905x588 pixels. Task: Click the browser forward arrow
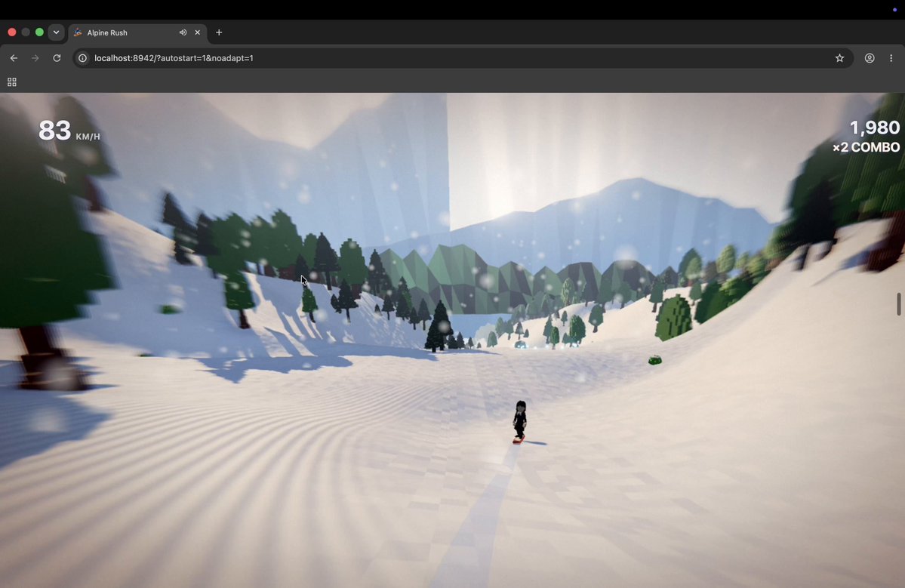point(35,58)
